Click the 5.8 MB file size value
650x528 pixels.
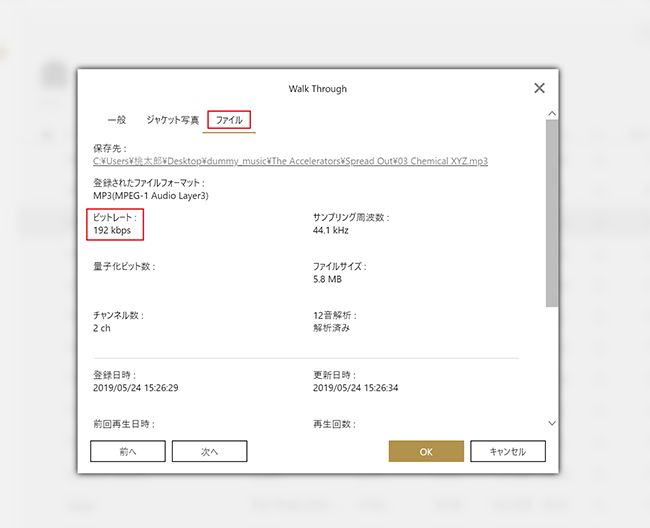coord(327,279)
